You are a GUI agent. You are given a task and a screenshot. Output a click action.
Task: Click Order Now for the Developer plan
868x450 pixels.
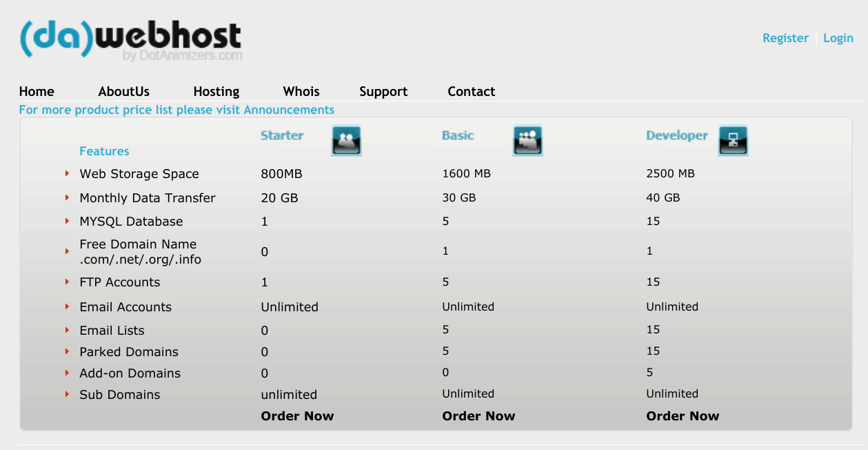683,416
